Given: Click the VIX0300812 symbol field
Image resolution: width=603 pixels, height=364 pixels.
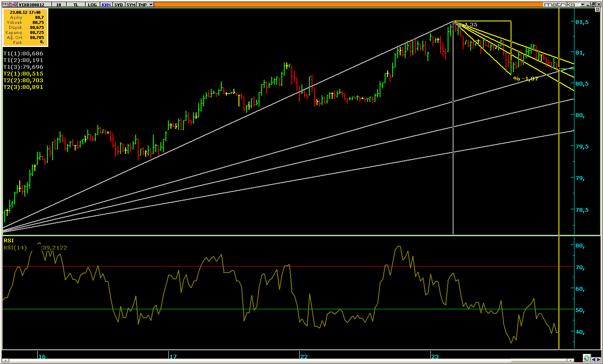Looking at the screenshot, I should click(34, 5).
